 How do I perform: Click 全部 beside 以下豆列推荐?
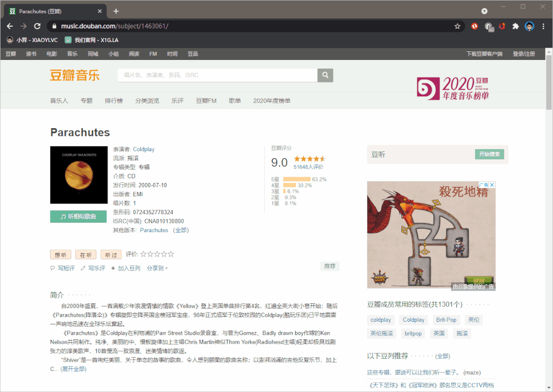[x=443, y=357]
